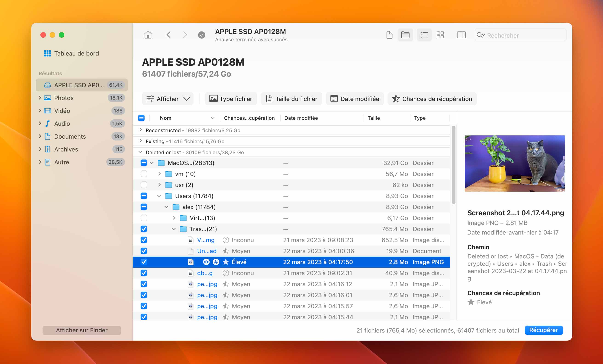This screenshot has height=364, width=603.
Task: Expand the vm (10) folder
Action: pos(159,174)
